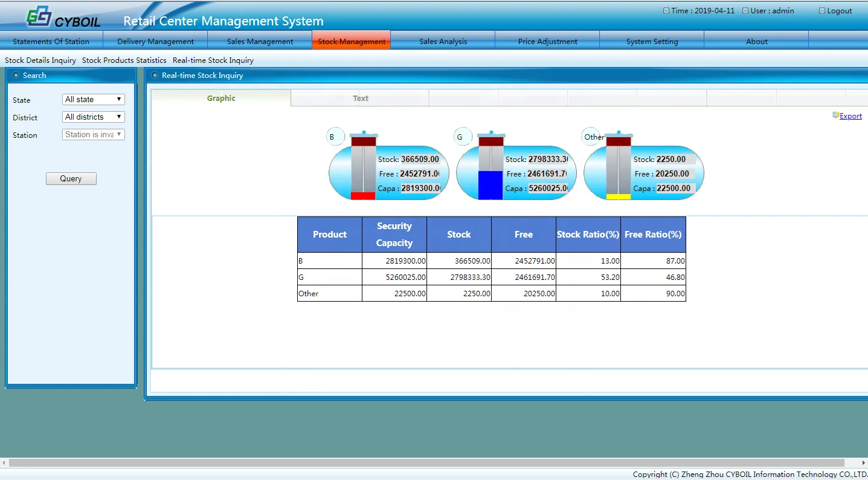This screenshot has height=480, width=868.
Task: Select the Graphic tab
Action: pos(221,99)
